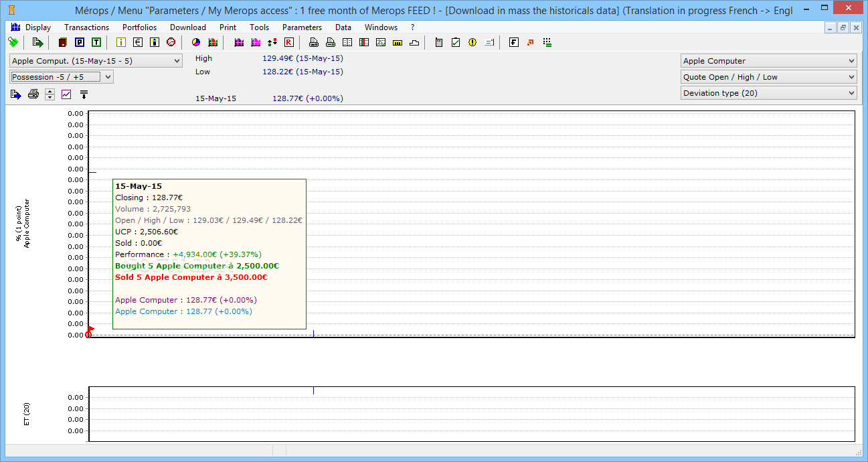This screenshot has width=868, height=462.
Task: Click the yellow exclamation warning icon
Action: (x=472, y=42)
